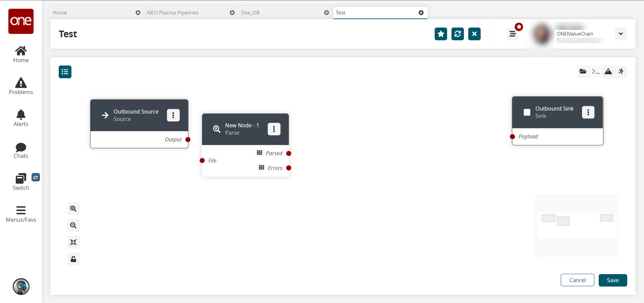644x303 pixels.
Task: Click the ONEIValueChain user name
Action: coord(575,34)
